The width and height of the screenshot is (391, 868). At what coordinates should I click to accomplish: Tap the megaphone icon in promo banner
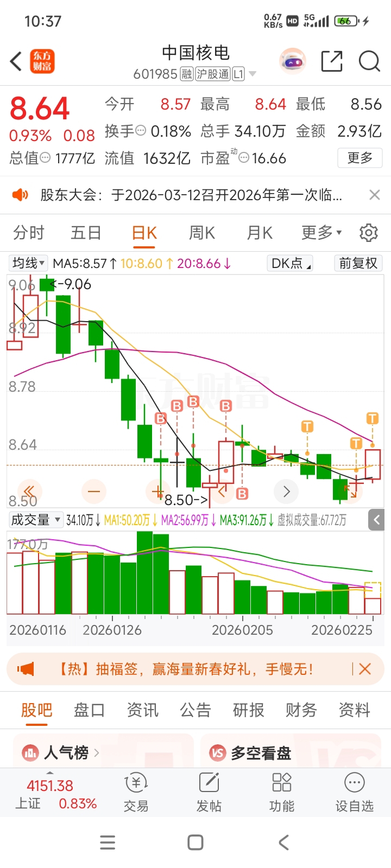pos(26,669)
